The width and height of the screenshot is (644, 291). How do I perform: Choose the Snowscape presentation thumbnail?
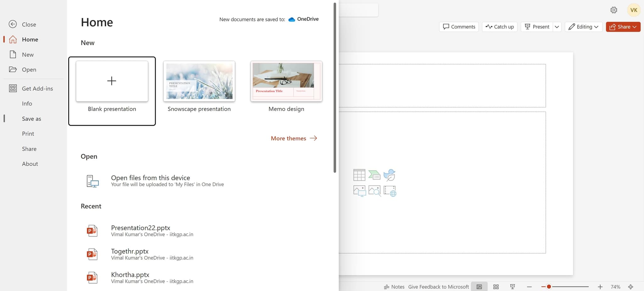coord(199,81)
